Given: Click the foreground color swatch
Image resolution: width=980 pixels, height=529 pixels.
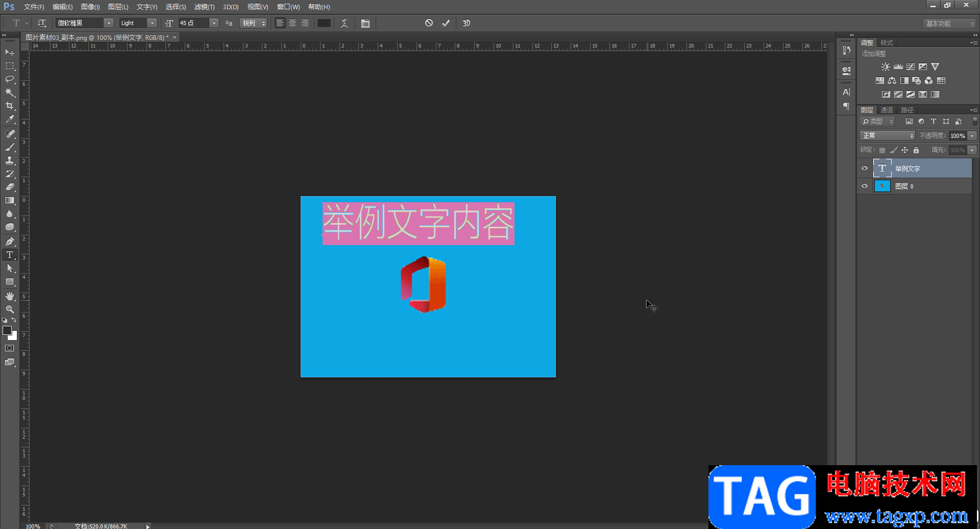Looking at the screenshot, I should click(x=7, y=330).
